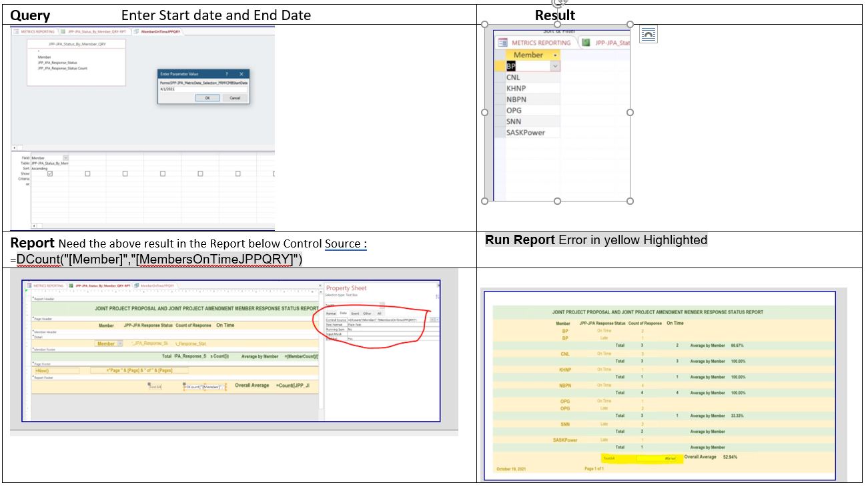The width and height of the screenshot is (868, 487).
Task: Click the left-middle resize handle of image
Action: [x=485, y=113]
